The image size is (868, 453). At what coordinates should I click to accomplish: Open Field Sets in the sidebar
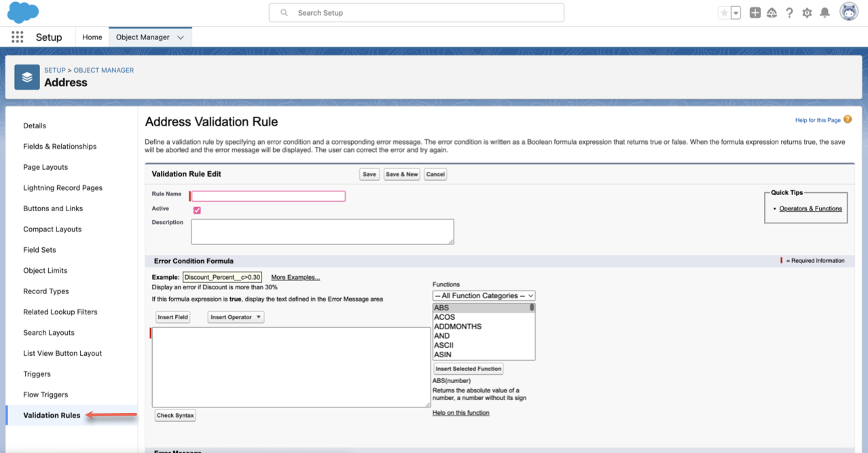click(39, 250)
